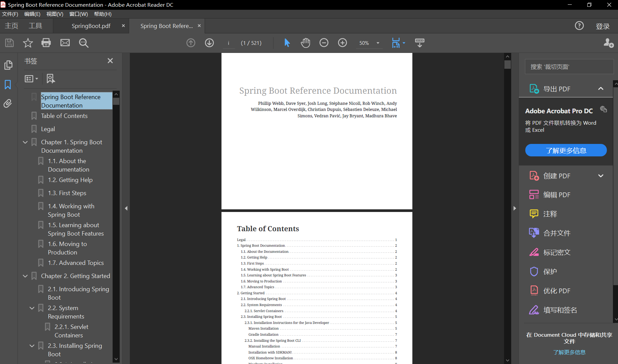The width and height of the screenshot is (618, 364).
Task: Go to previous page with up arrow
Action: [x=191, y=43]
